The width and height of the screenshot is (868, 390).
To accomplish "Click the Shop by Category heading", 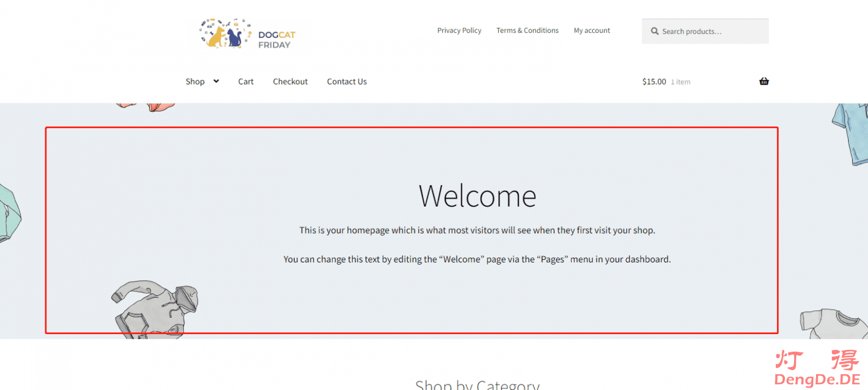I will [x=477, y=384].
